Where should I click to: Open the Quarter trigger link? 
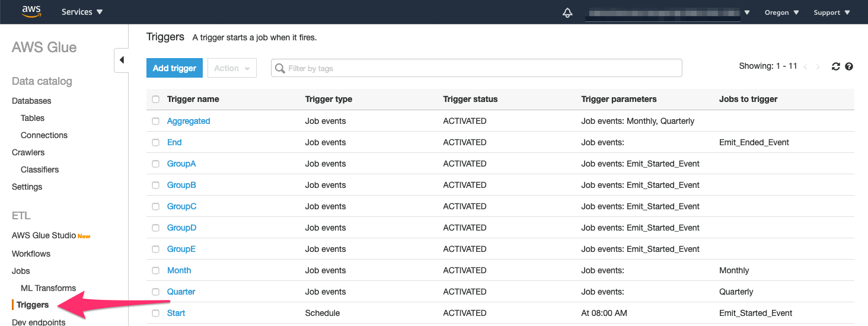[181, 292]
